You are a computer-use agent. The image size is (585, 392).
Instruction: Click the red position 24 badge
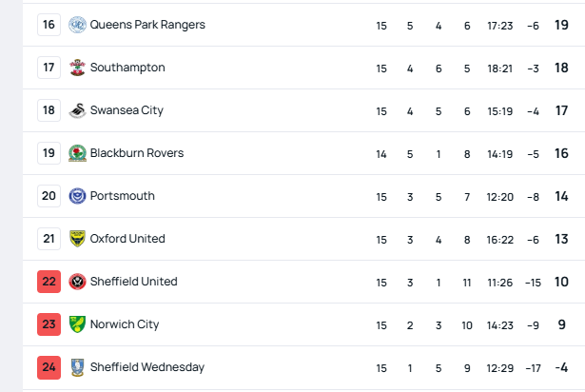tap(49, 367)
